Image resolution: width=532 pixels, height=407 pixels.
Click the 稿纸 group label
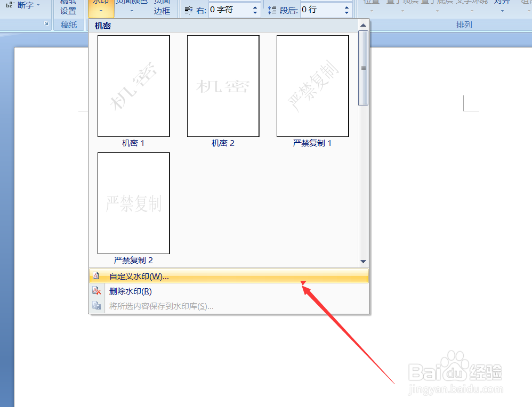pos(69,25)
